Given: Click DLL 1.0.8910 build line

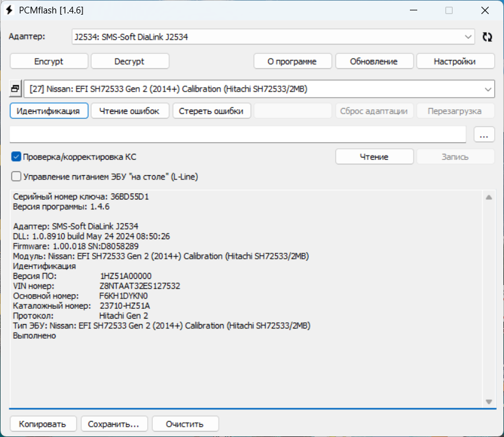Looking at the screenshot, I should click(x=91, y=236).
